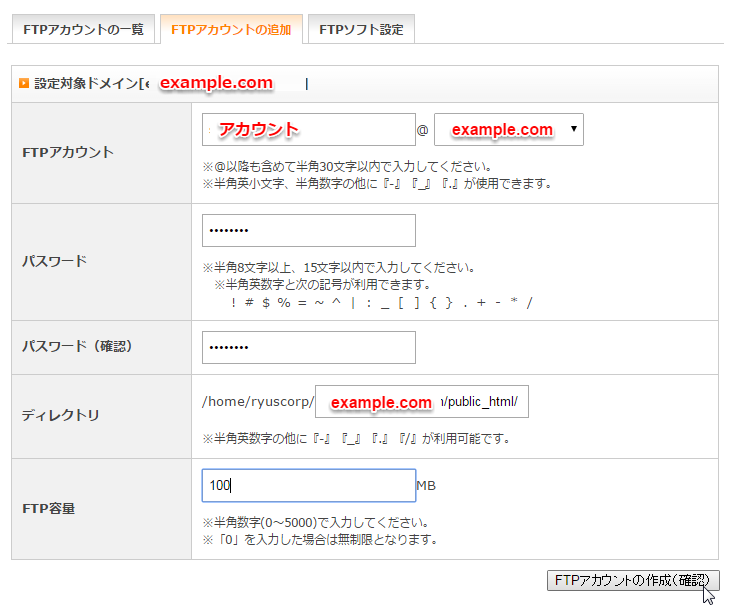
Task: Click the note 「0」を入力した場合は無制限
Action: pos(320,540)
